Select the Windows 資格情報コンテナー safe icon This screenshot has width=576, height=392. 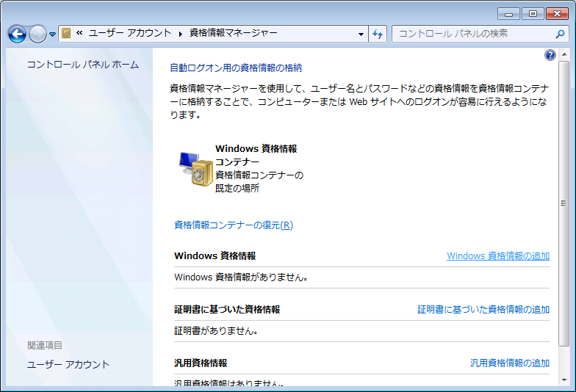(x=196, y=169)
